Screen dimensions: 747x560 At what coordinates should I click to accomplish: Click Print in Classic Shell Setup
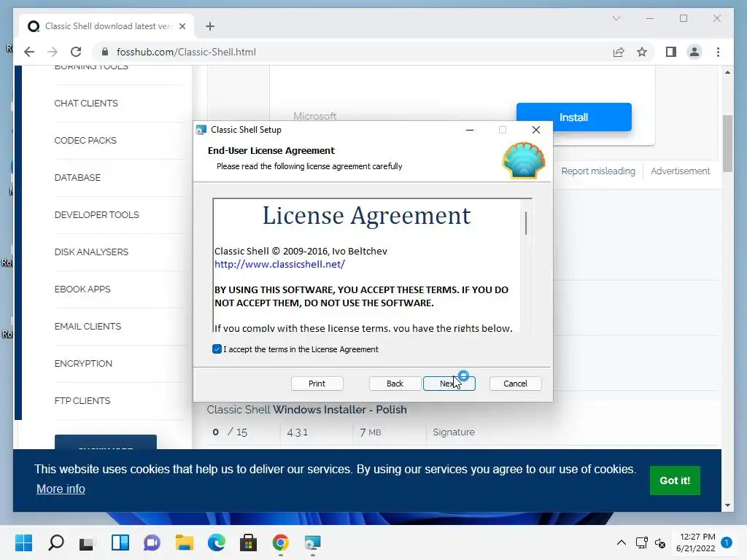pyautogui.click(x=317, y=384)
